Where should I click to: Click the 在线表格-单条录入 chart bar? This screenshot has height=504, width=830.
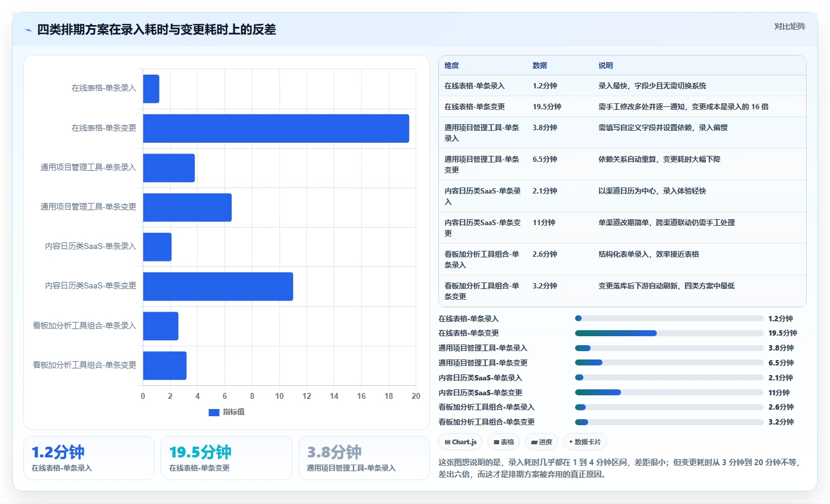click(151, 88)
